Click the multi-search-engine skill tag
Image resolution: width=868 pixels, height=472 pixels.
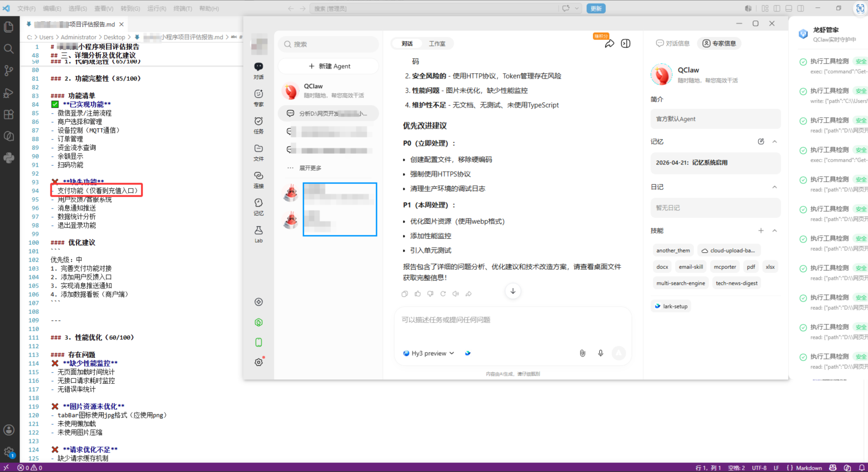[x=680, y=283]
